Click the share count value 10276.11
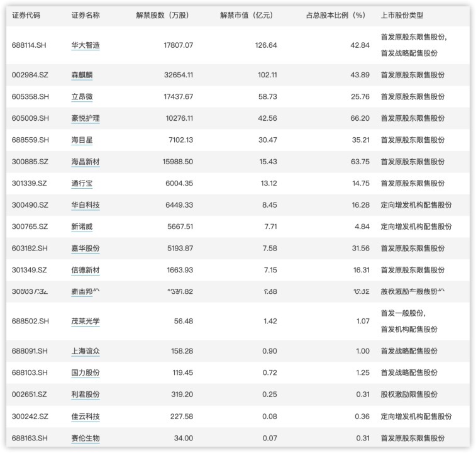The width and height of the screenshot is (476, 453). [179, 118]
